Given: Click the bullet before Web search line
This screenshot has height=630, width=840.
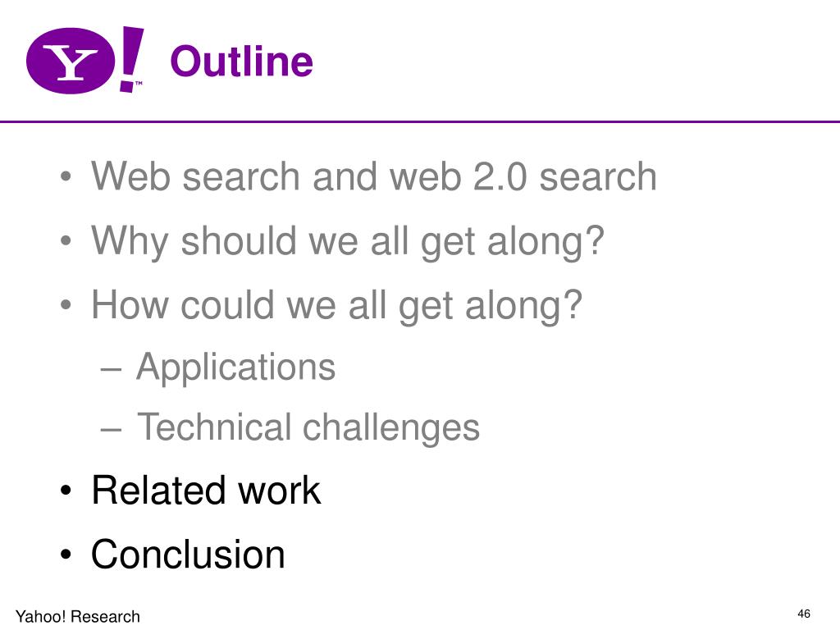Looking at the screenshot, I should (66, 177).
